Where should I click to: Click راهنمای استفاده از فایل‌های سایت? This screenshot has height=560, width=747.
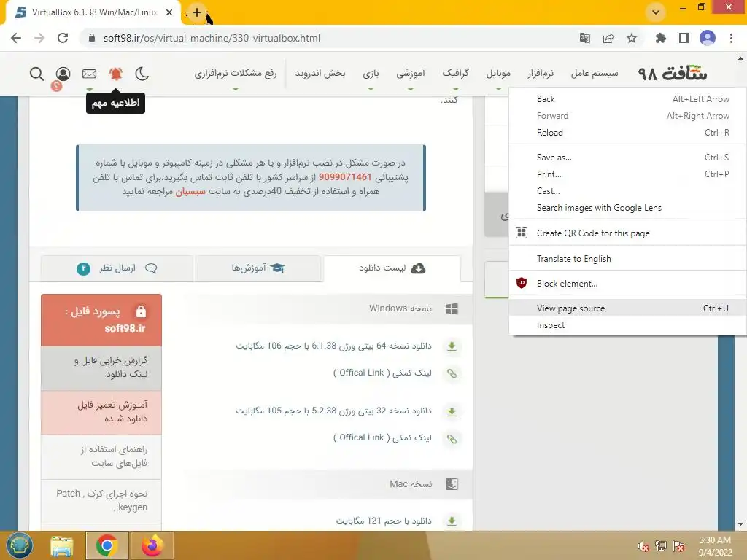click(101, 456)
